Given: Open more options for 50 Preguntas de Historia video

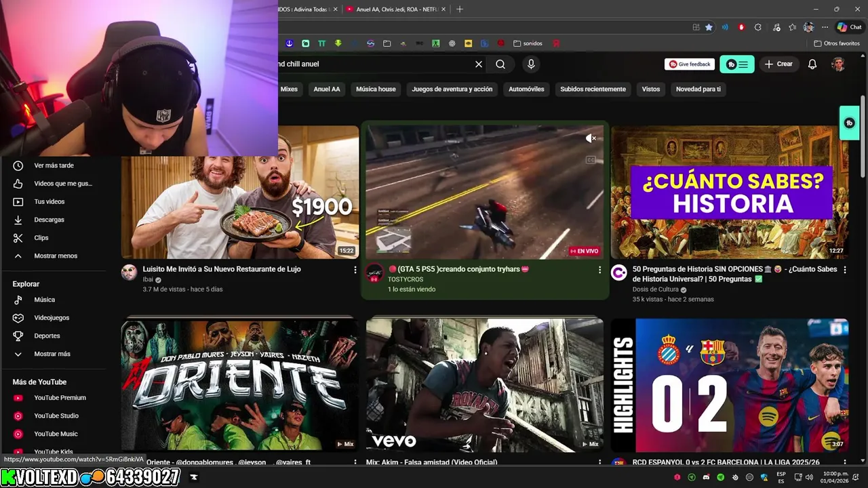Looking at the screenshot, I should tap(844, 270).
